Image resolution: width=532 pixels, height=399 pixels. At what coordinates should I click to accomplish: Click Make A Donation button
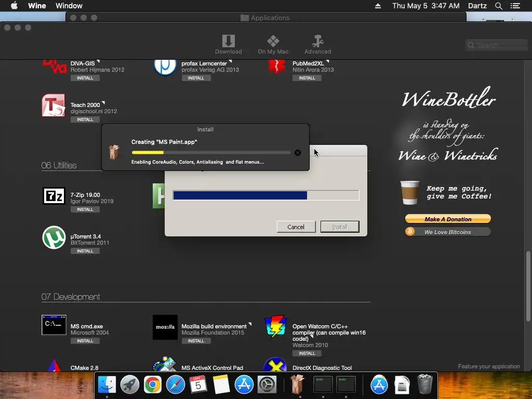click(448, 219)
